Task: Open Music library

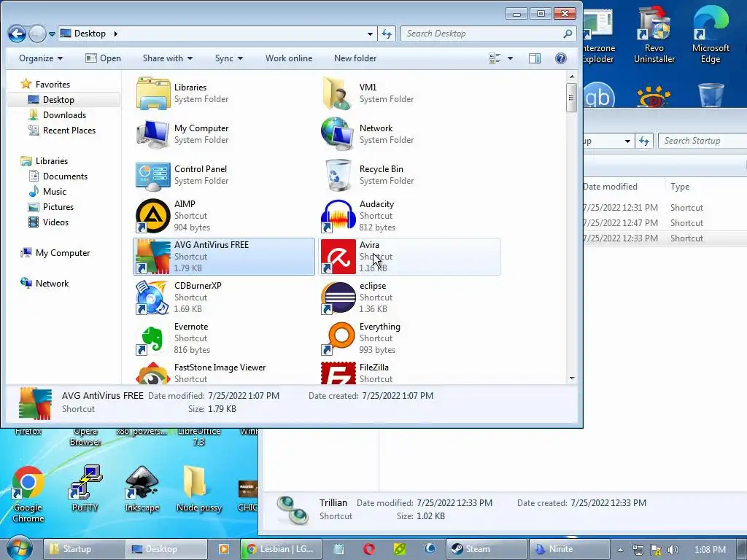Action: click(x=54, y=192)
